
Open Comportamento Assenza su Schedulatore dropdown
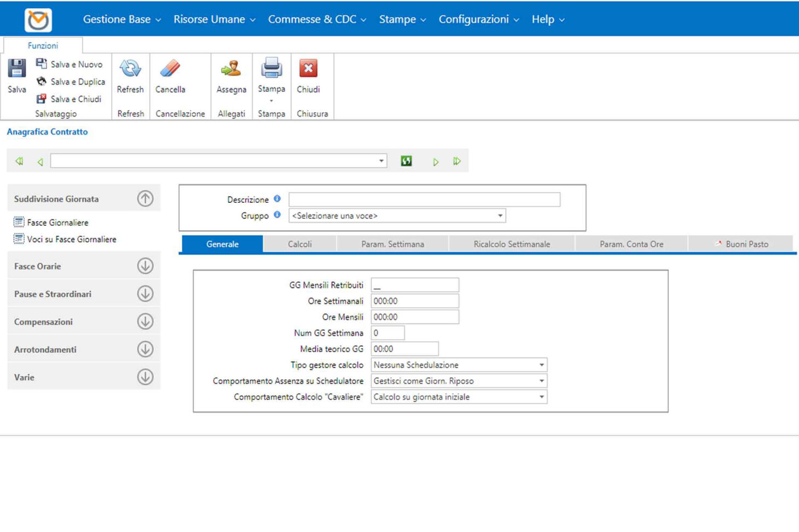pyautogui.click(x=541, y=381)
